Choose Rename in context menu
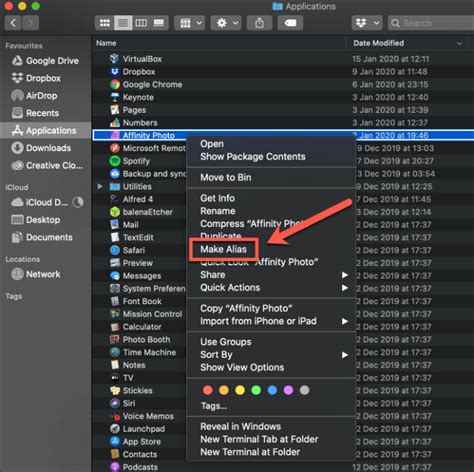The image size is (474, 472). pyautogui.click(x=271, y=211)
